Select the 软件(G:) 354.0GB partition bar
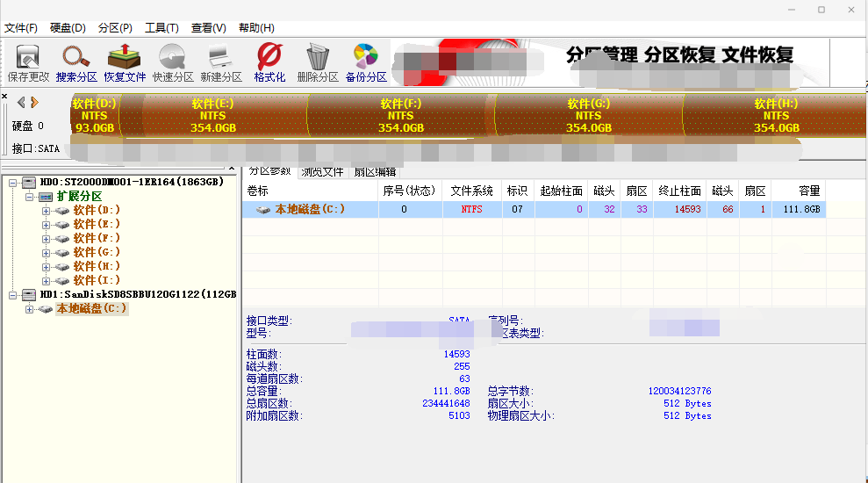This screenshot has height=483, width=868. click(x=588, y=115)
